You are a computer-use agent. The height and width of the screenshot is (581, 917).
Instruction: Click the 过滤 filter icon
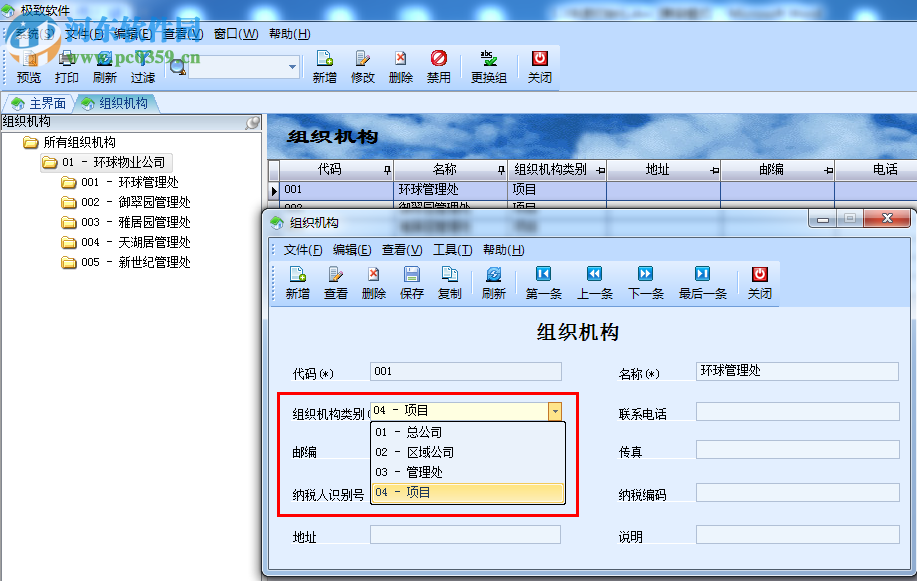(x=142, y=66)
